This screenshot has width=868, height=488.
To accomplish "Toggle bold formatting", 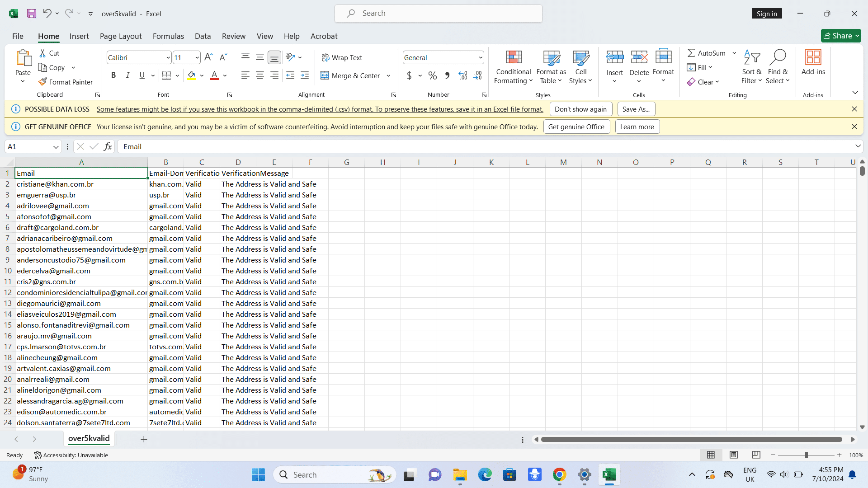I will click(x=113, y=75).
